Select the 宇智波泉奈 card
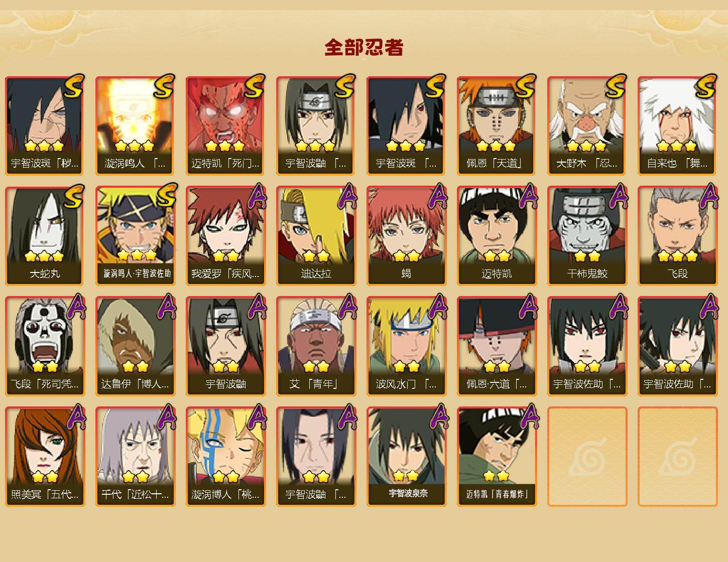This screenshot has height=562, width=728. pyautogui.click(x=406, y=457)
